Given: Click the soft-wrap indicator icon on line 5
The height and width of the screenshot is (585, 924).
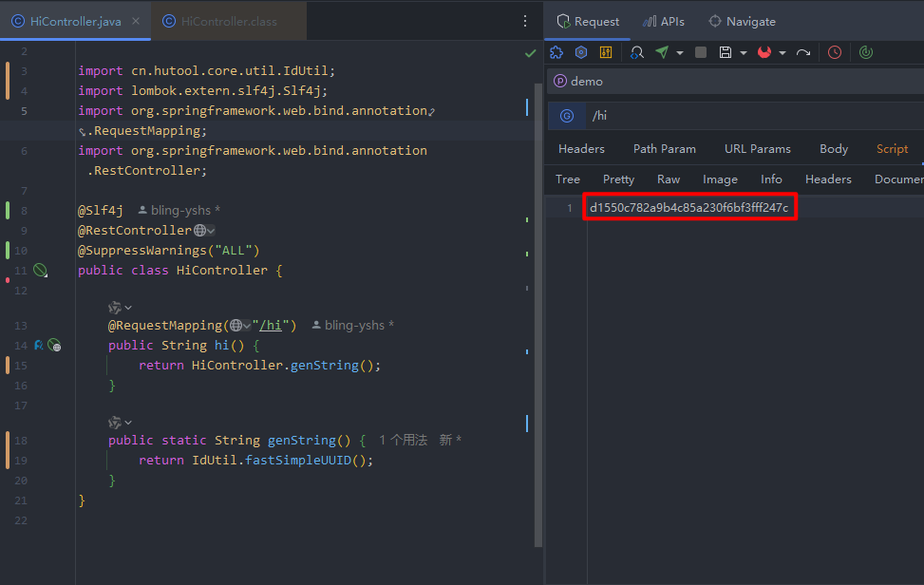Looking at the screenshot, I should click(432, 112).
